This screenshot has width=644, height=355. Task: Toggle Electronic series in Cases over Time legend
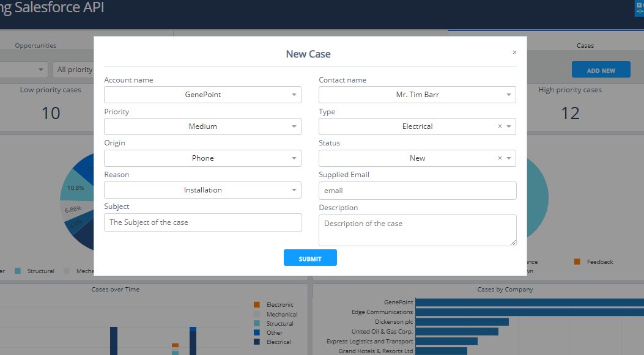click(274, 304)
